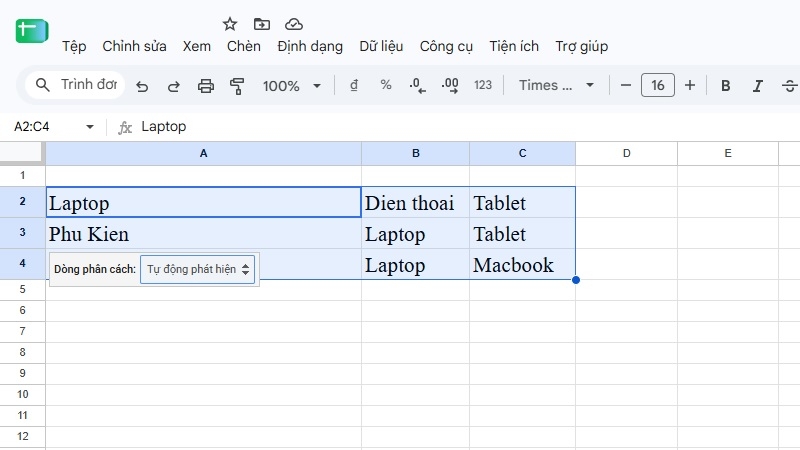Click cell C2 containing Tablet
The height and width of the screenshot is (450, 800).
(x=522, y=202)
